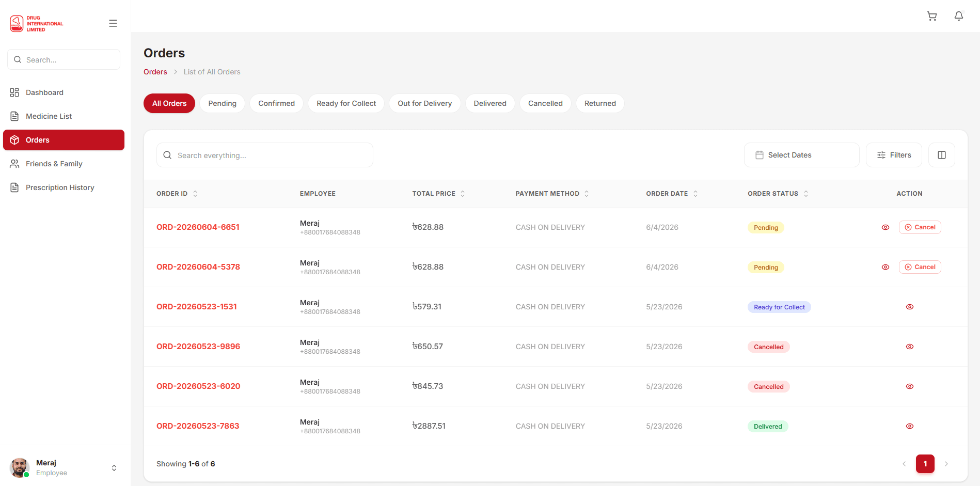Click Meraj's profile avatar

(20, 467)
